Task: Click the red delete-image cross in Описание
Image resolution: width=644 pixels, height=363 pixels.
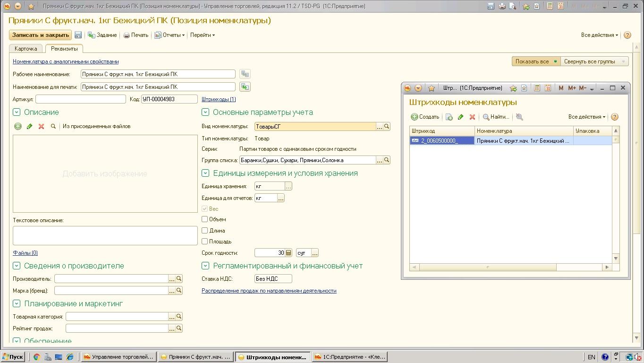Action: point(41,126)
